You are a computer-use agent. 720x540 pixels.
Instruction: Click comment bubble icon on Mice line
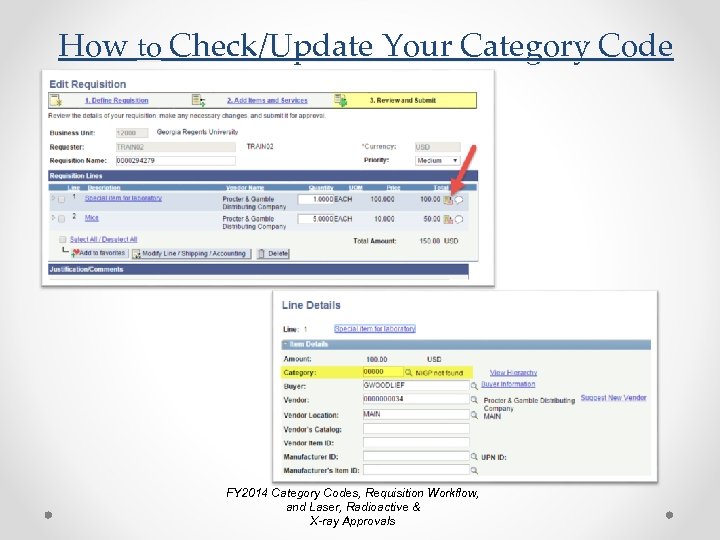pyautogui.click(x=459, y=219)
